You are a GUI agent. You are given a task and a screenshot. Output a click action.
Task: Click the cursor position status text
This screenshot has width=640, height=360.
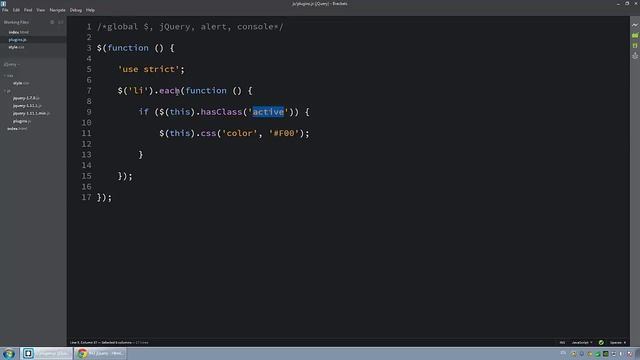click(x=109, y=342)
